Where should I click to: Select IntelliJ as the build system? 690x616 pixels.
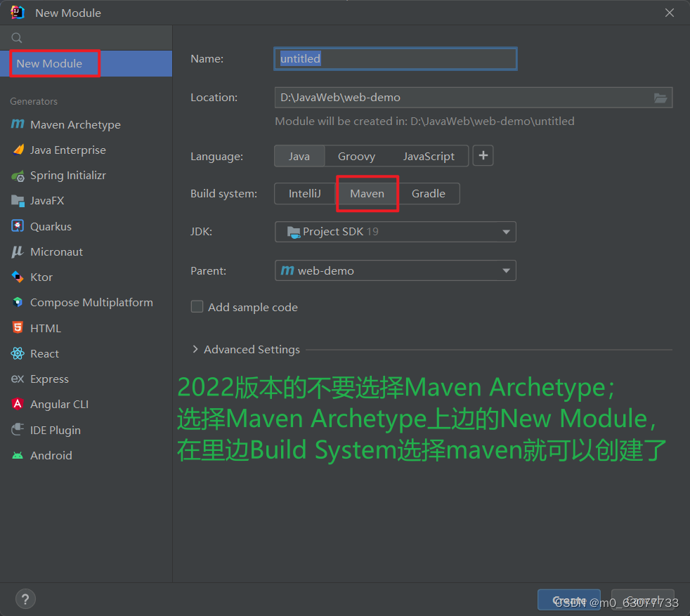pyautogui.click(x=304, y=193)
